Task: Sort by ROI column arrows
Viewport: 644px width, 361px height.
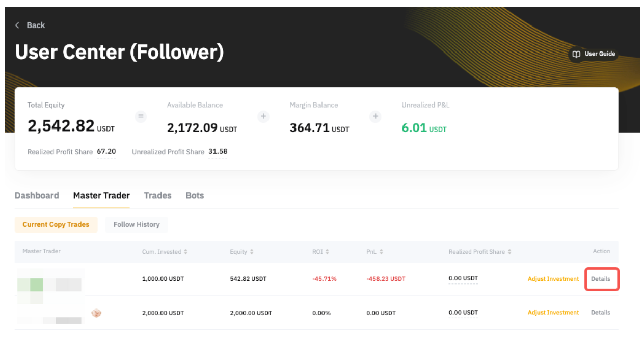Action: [327, 252]
